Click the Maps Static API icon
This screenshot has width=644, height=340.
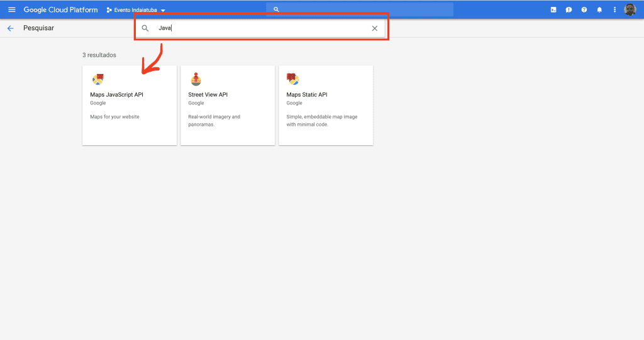point(292,79)
